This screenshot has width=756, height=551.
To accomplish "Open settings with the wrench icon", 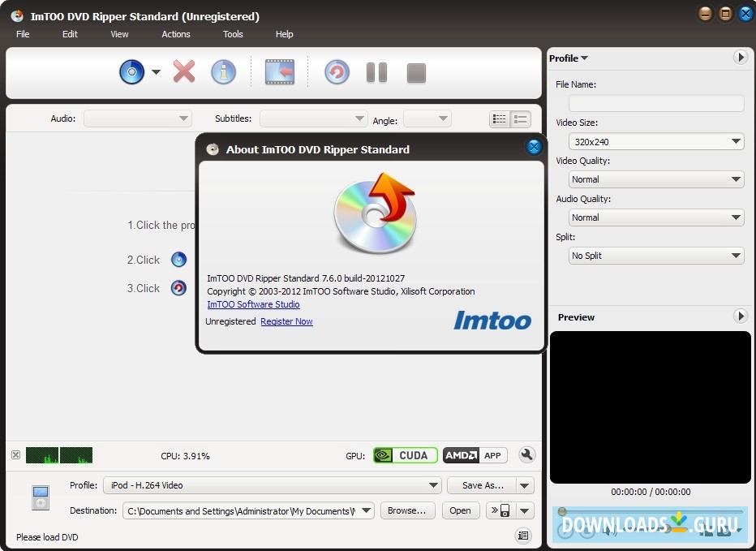I will [526, 455].
